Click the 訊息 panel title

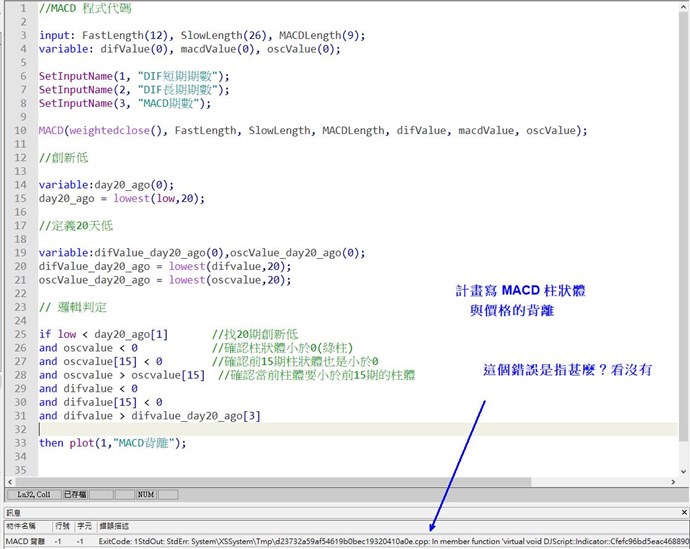(x=13, y=511)
